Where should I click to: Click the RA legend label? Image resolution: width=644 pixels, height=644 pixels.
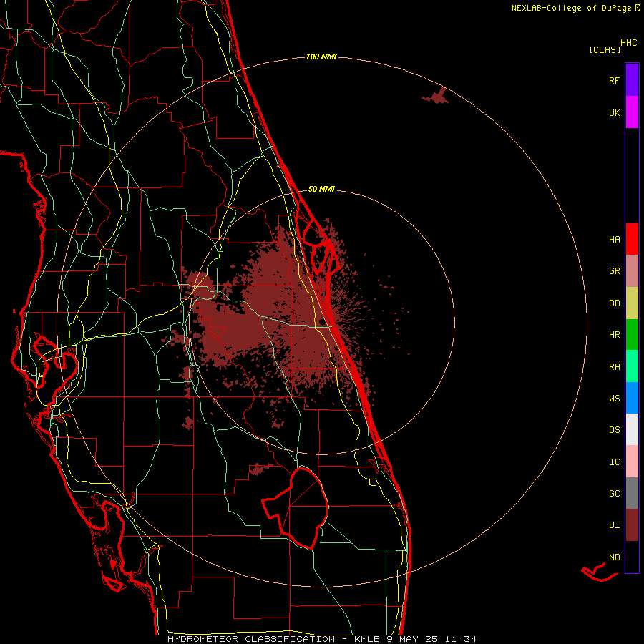click(614, 367)
